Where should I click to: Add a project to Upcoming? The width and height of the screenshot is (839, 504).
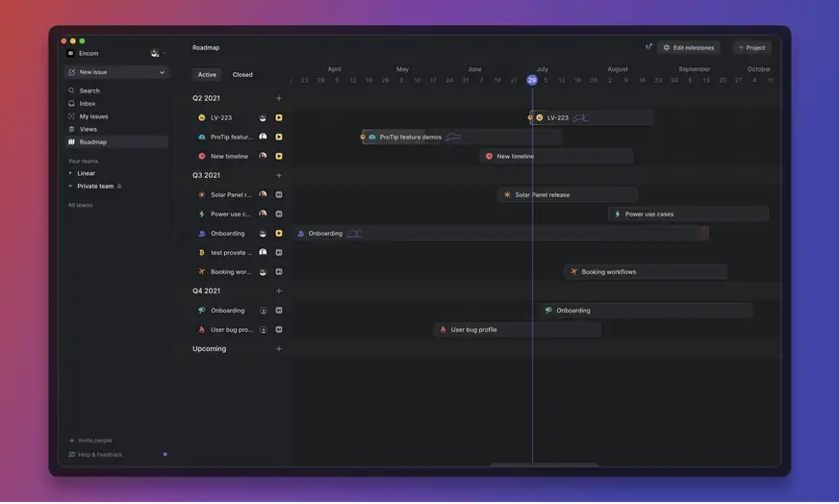279,349
